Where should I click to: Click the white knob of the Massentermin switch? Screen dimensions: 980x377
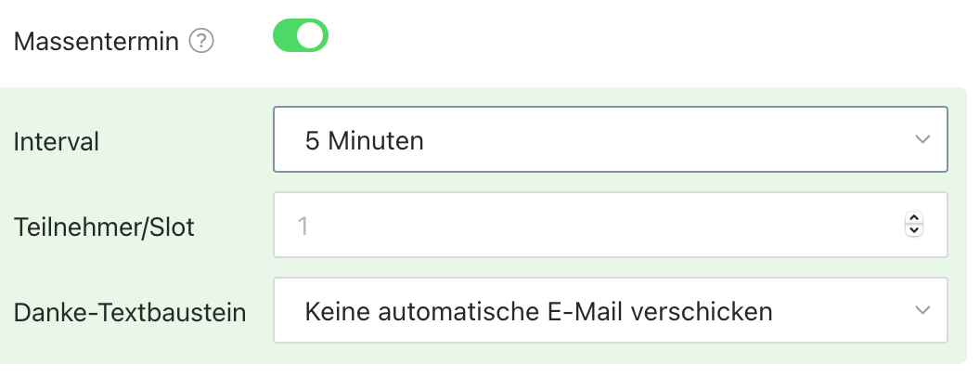pos(311,35)
